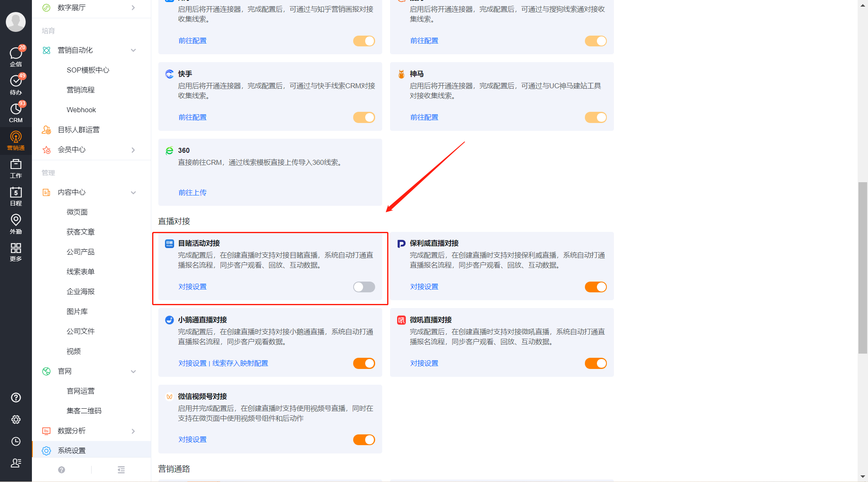Select the 营销通 sidebar icon
Screen dimensions: 868x482
(16, 141)
